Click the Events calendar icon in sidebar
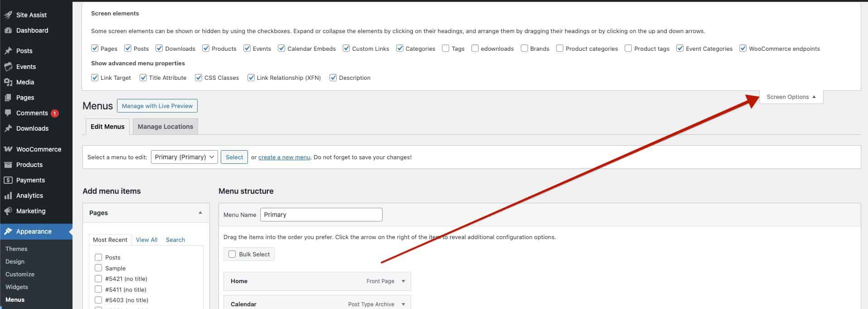Screen dimensions: 868x309 pyautogui.click(x=8, y=67)
